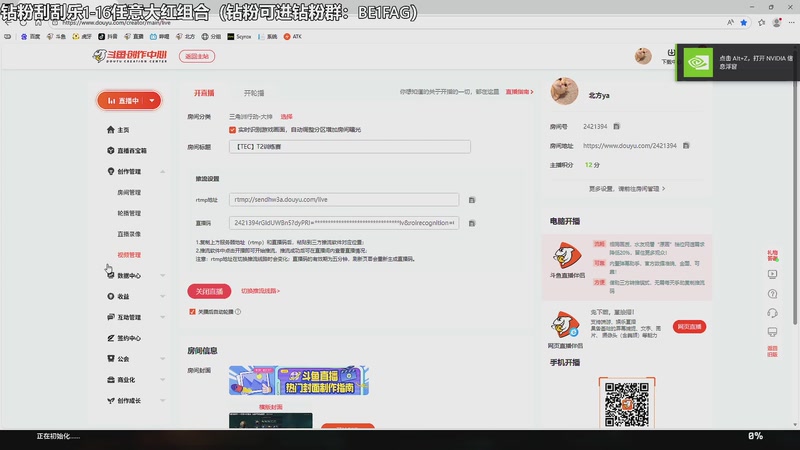
Task: Open 视频管理 submenu item
Action: 129,255
